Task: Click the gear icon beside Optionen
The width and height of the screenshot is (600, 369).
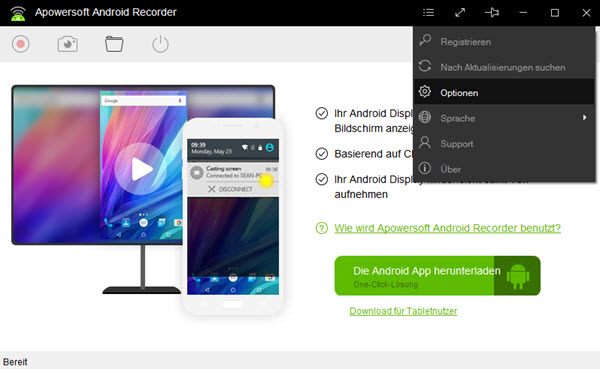Action: click(x=425, y=91)
